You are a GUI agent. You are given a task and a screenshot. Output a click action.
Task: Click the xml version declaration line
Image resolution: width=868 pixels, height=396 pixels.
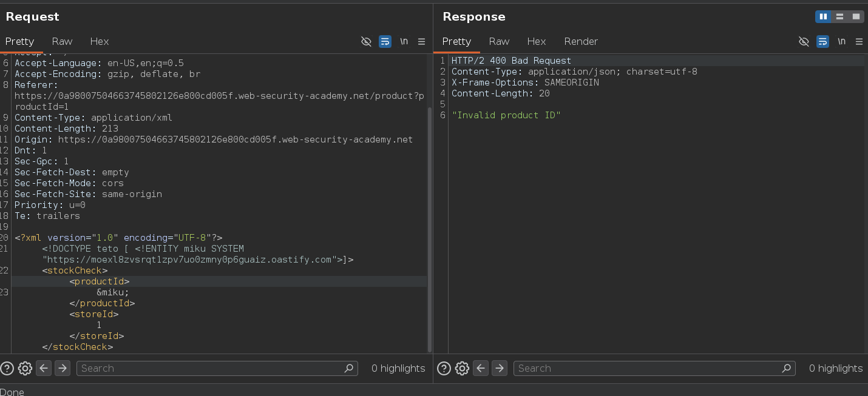tap(119, 238)
